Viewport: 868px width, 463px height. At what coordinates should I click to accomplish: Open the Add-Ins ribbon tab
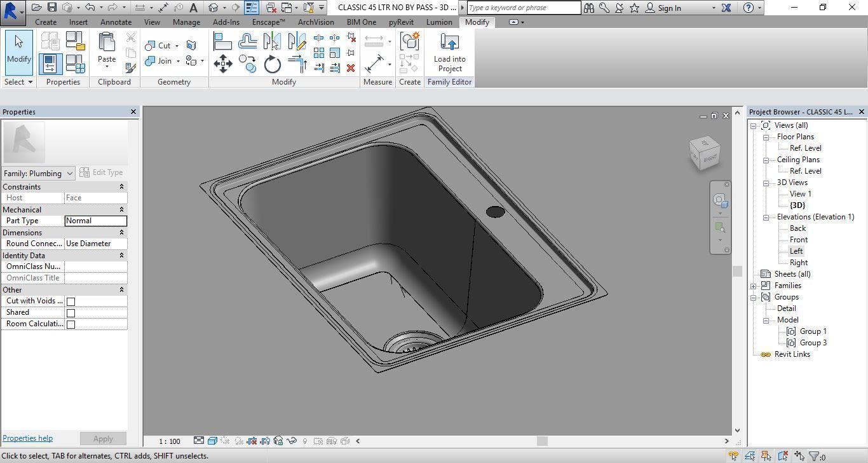coord(226,22)
